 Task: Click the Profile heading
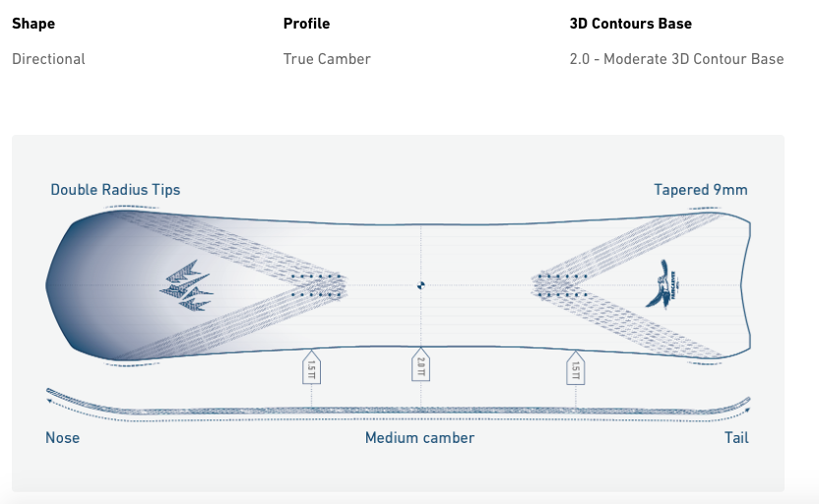click(x=306, y=24)
